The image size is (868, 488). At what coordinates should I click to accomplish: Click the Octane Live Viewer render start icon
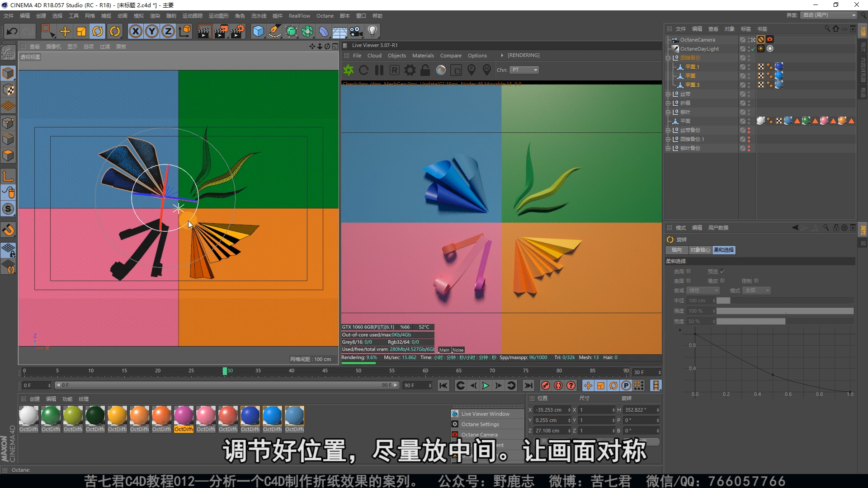pos(349,70)
